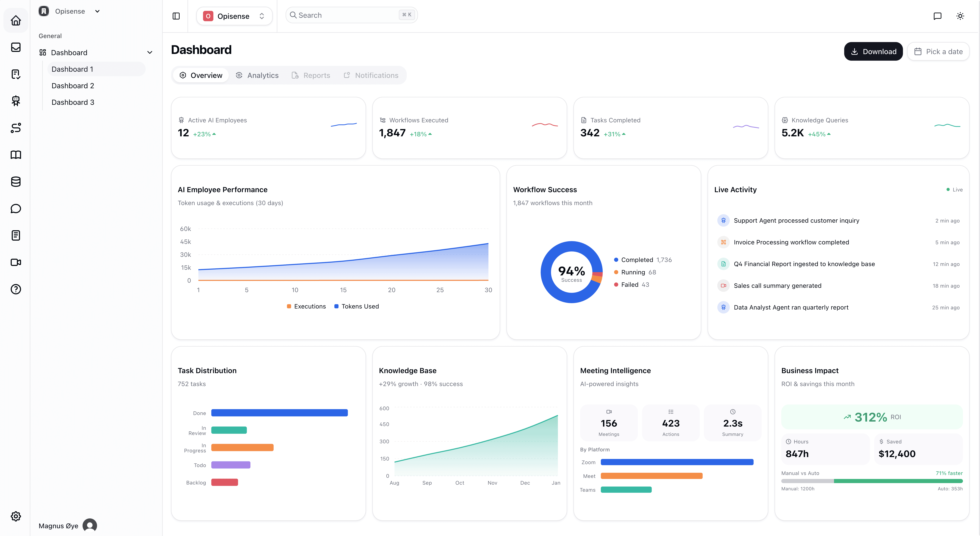Collapse the Dashboard menu chevron
The height and width of the screenshot is (536, 980).
[150, 53]
